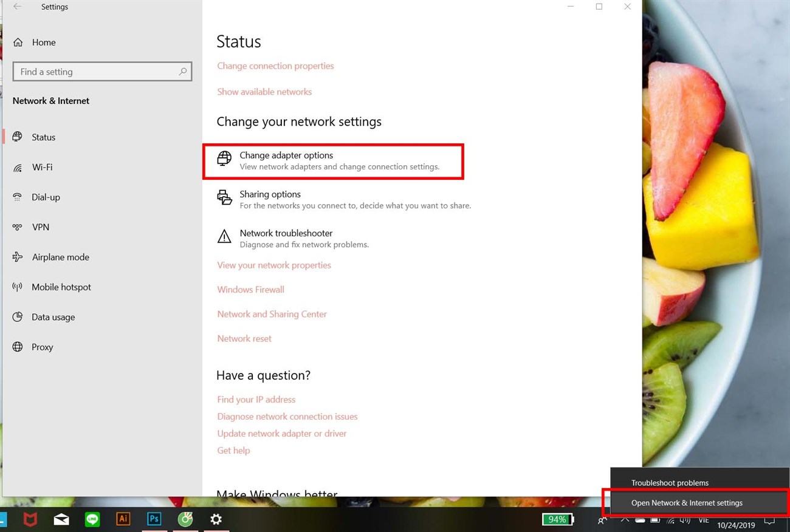Open the green circular app beside Photoshop
This screenshot has height=532, width=790.
pos(185,519)
